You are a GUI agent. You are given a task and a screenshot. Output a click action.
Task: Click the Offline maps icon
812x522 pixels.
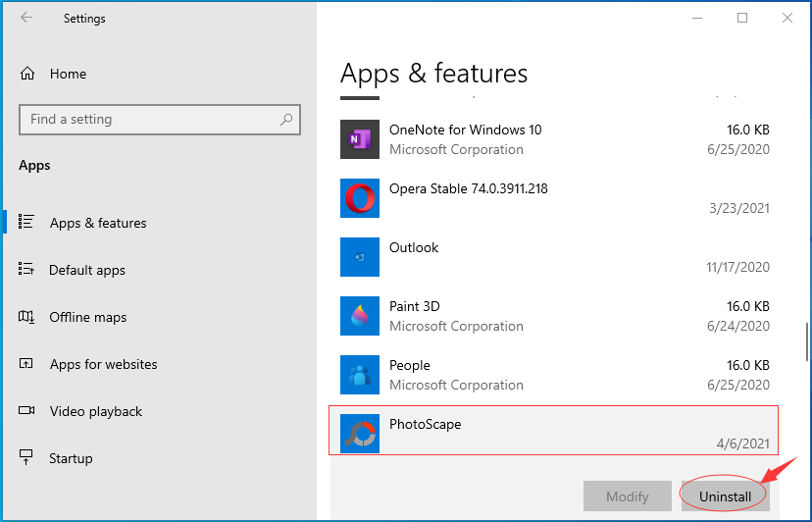pos(26,316)
